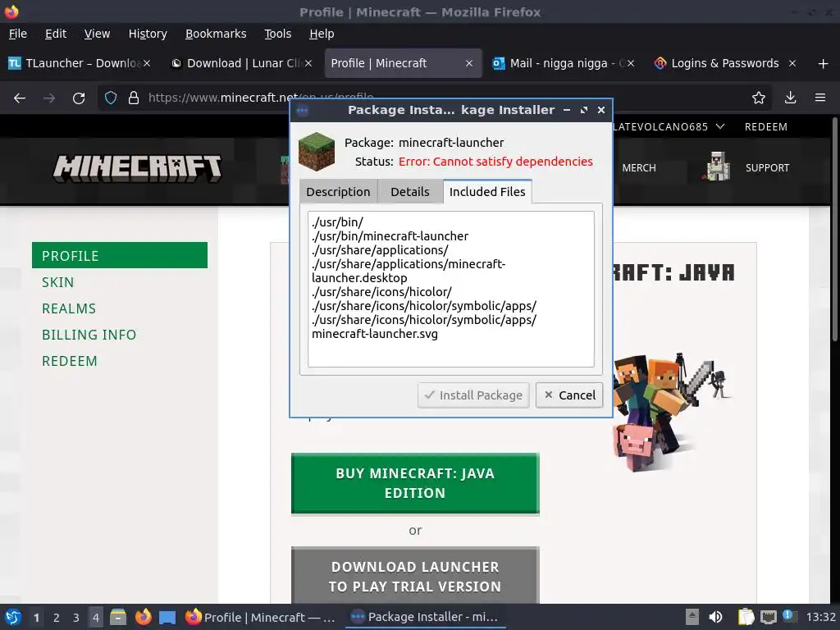Close the Profile | Minecraft tab
Image resolution: width=840 pixels, height=630 pixels.
pyautogui.click(x=469, y=63)
